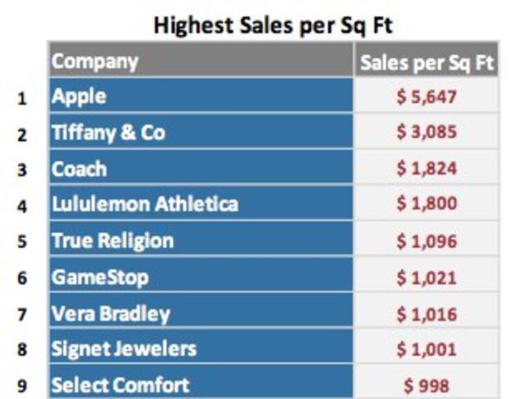Select the $998 value cell

tap(426, 385)
